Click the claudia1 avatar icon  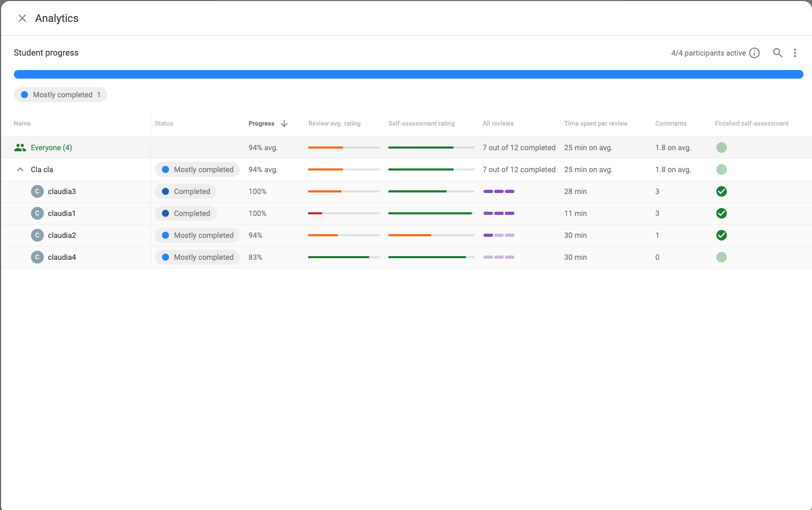[x=37, y=213]
